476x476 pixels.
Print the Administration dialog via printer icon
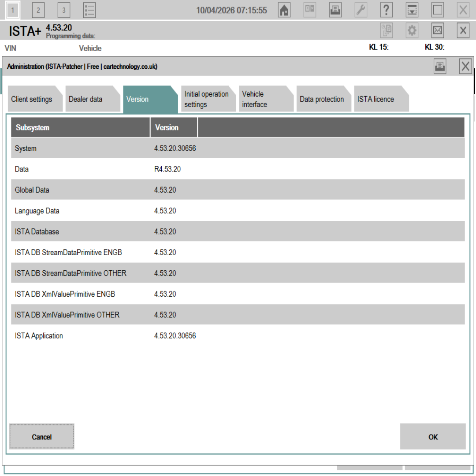440,66
